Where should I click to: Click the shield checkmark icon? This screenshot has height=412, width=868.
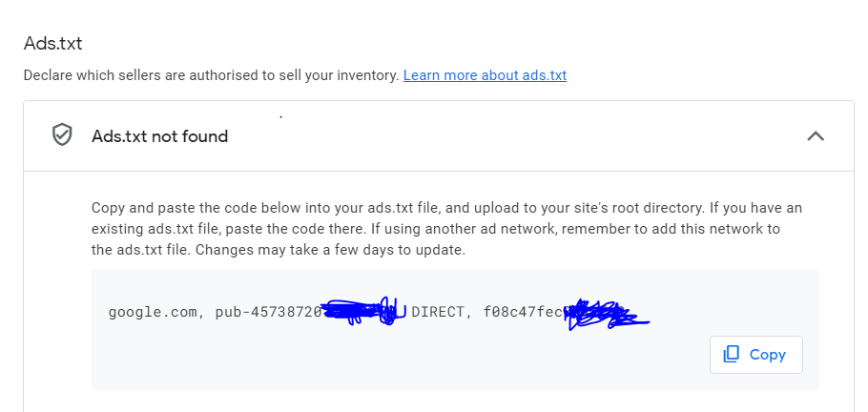(62, 135)
